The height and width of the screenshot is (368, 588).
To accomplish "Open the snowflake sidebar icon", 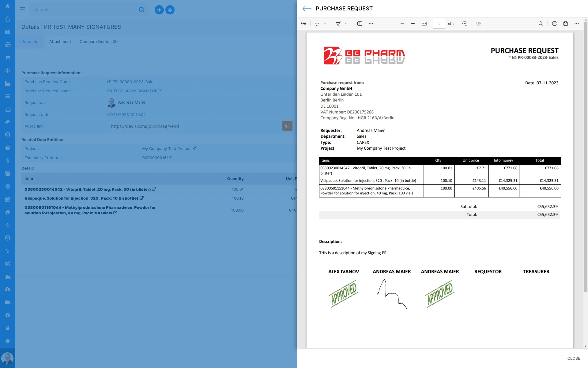I will click(8, 71).
